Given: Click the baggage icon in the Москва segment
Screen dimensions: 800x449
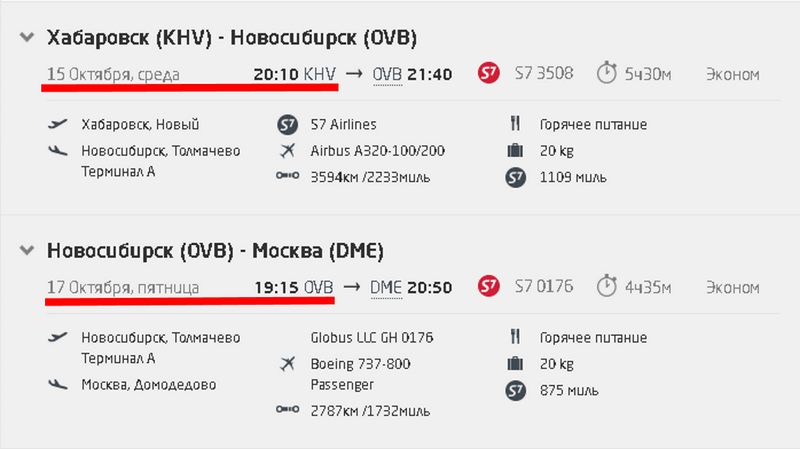Looking at the screenshot, I should click(515, 364).
